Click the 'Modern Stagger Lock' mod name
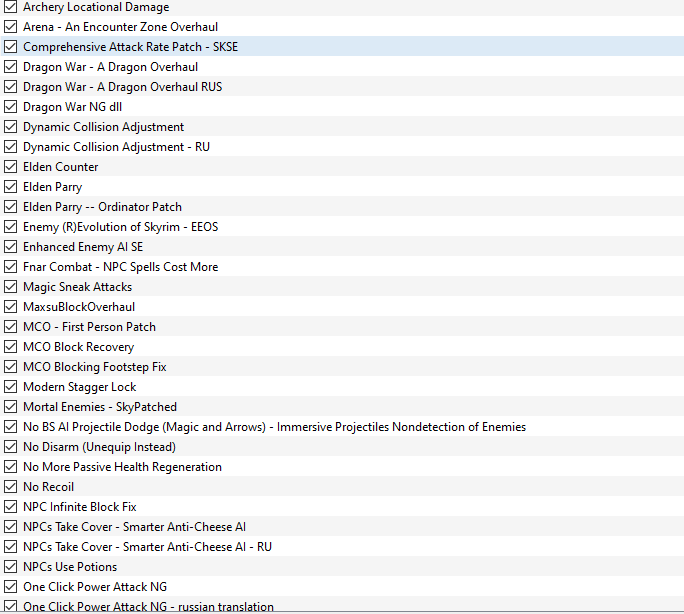Screen dimensions: 684x614 pos(80,387)
